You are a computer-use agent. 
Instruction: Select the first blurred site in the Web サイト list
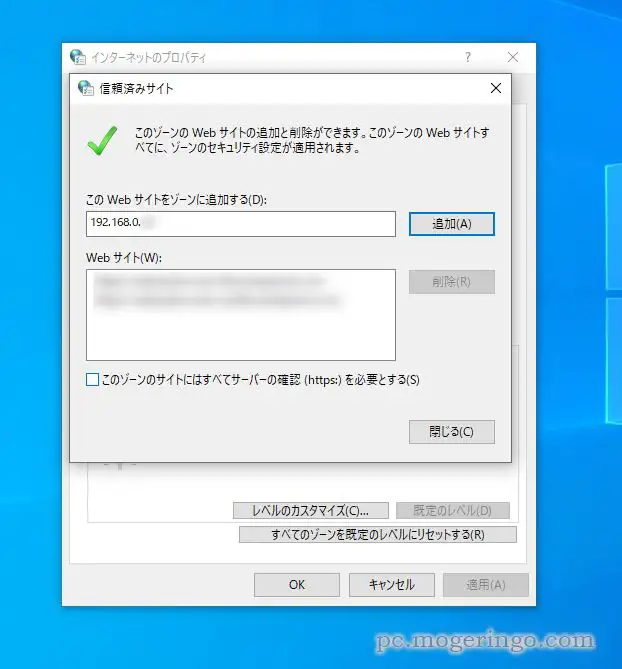[209, 282]
